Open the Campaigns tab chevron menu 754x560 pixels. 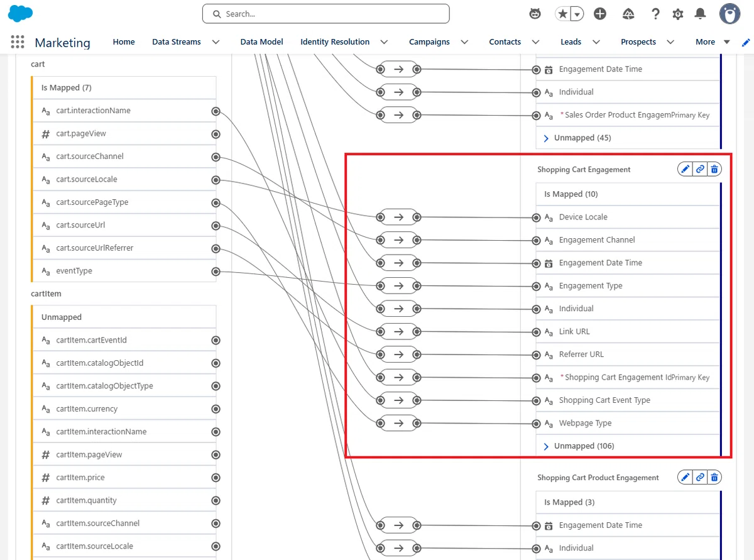pyautogui.click(x=464, y=42)
